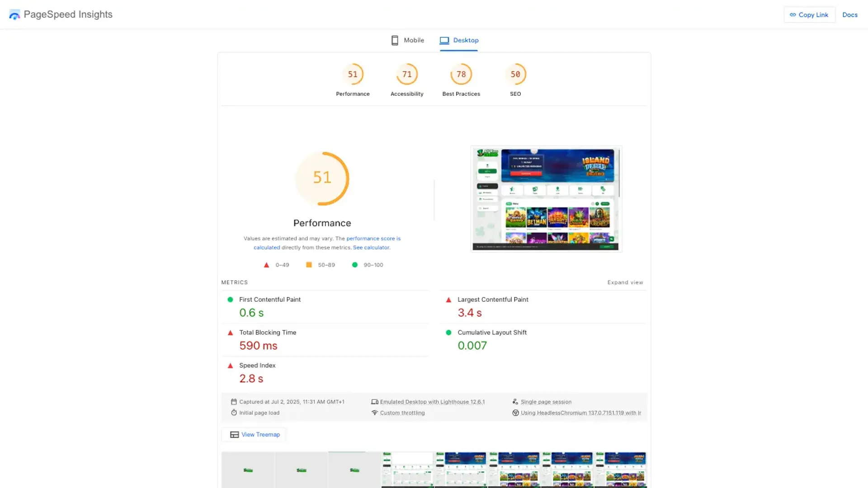Click the SEO score gauge showing 50
868x488 pixels.
(x=515, y=74)
